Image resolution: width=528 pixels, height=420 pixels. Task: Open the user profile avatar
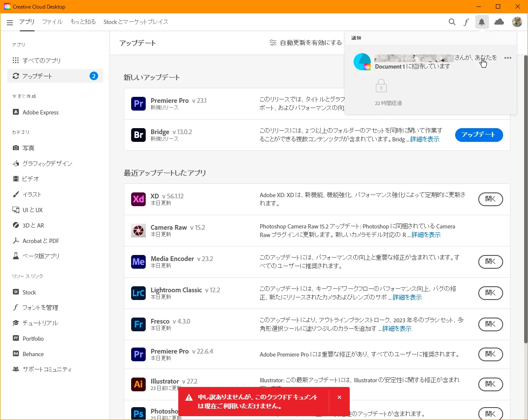(x=517, y=22)
